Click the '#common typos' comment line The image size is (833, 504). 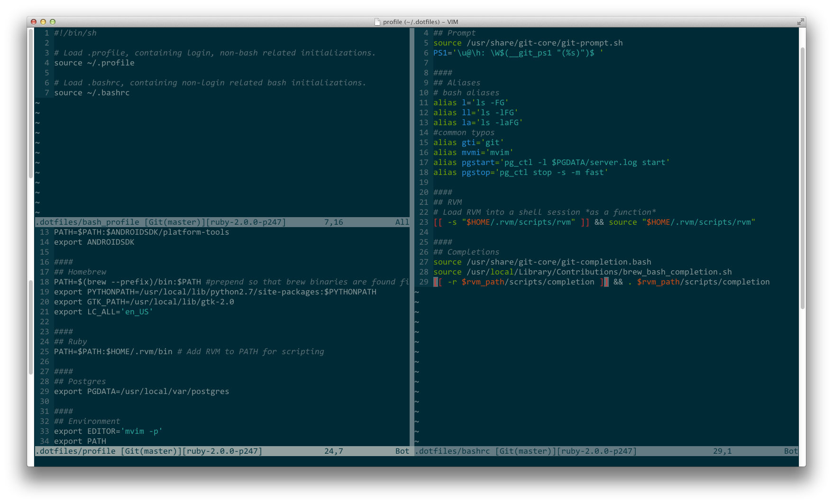464,132
